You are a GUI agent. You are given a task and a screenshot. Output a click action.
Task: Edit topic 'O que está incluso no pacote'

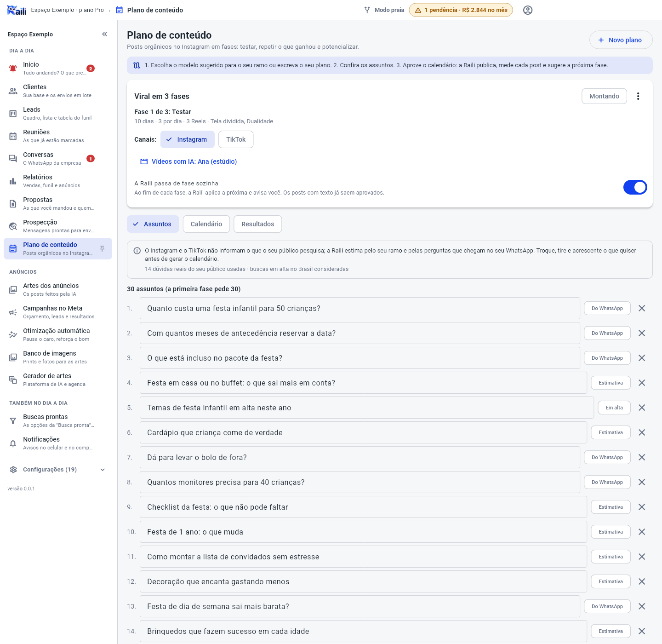[x=360, y=358]
